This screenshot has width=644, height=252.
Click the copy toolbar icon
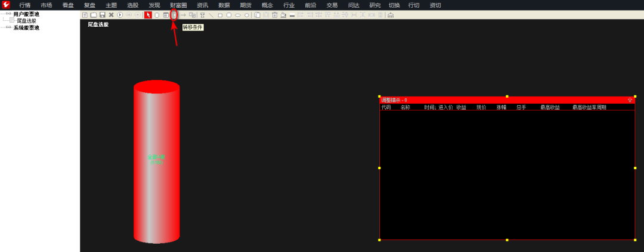click(258, 15)
